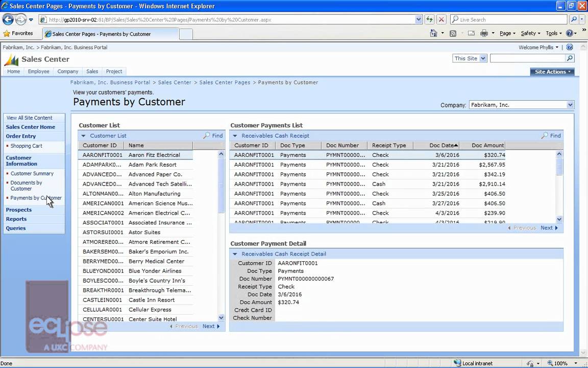Open Customer Summary in sidebar
This screenshot has height=368, width=588.
click(x=32, y=173)
